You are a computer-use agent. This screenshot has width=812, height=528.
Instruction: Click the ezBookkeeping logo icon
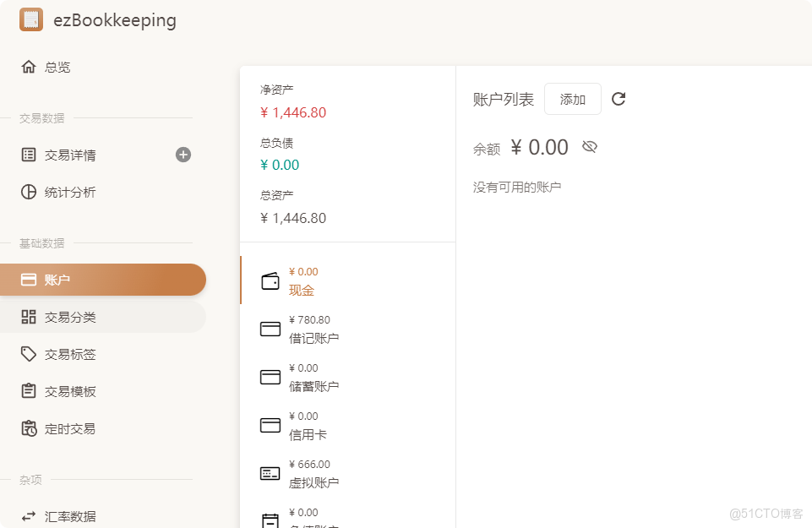point(31,19)
